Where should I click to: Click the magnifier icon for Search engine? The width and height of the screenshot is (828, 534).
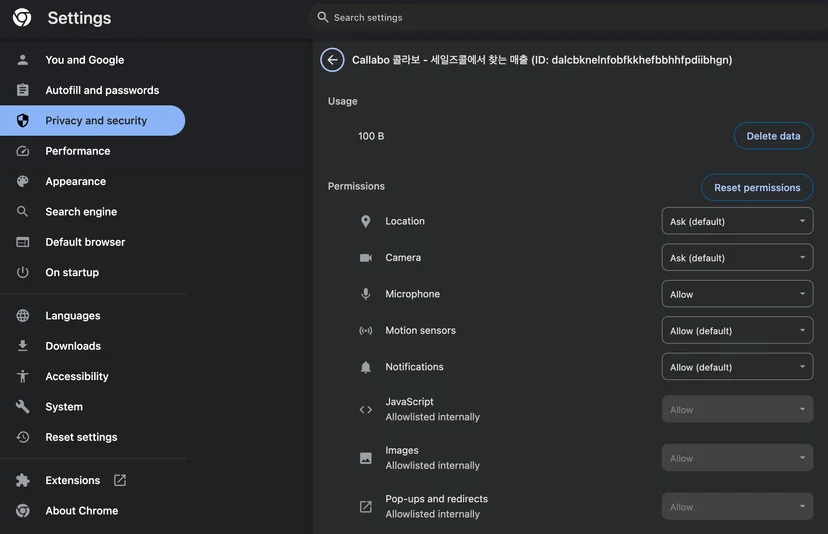[23, 212]
